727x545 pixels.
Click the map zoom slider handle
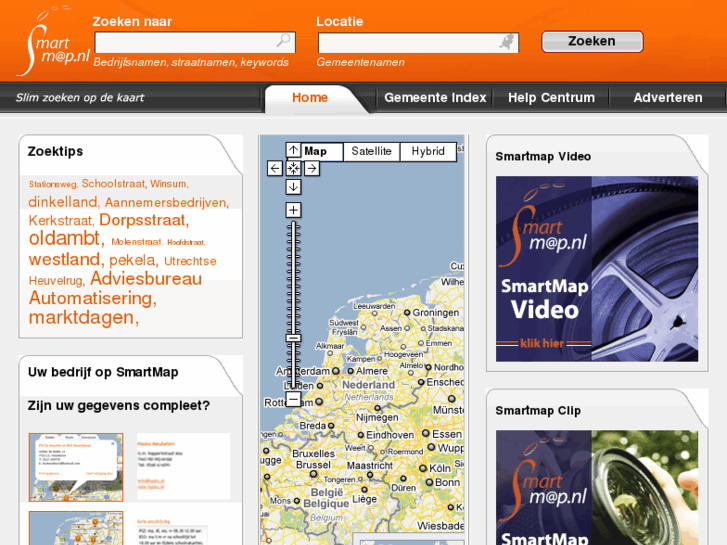point(293,339)
